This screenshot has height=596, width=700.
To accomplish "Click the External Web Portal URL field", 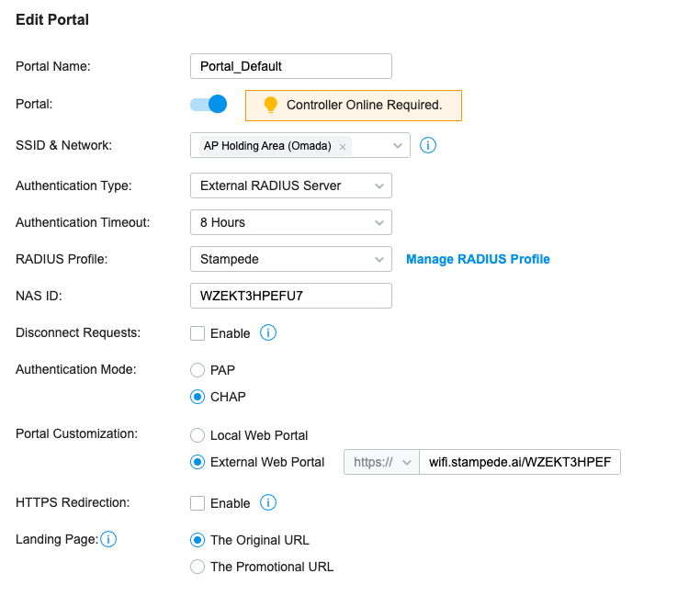I will 520,462.
